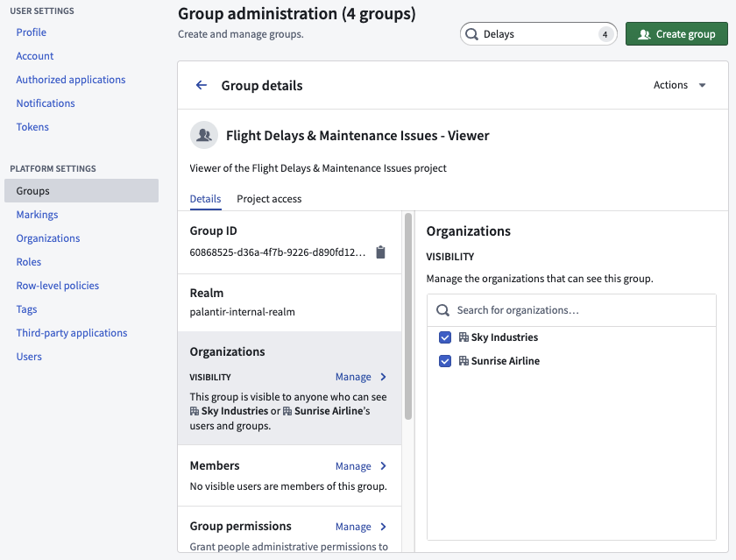Open Third-party applications settings

(71, 333)
